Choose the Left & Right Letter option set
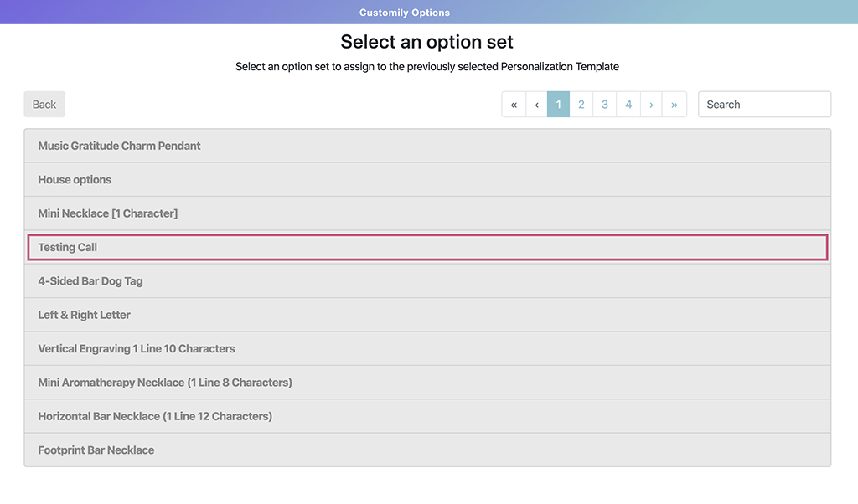Viewport: 858px width, 504px height. click(427, 315)
